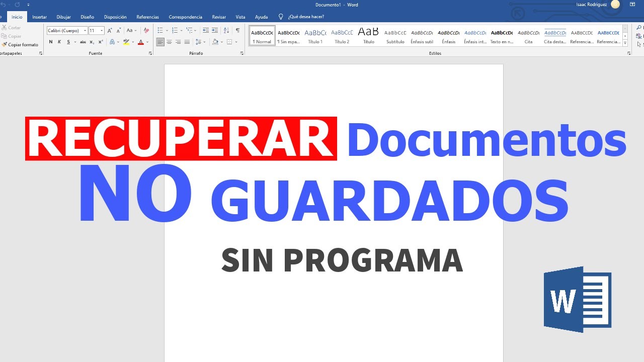644x362 pixels.
Task: Expand the shading color arrow
Action: tap(221, 42)
